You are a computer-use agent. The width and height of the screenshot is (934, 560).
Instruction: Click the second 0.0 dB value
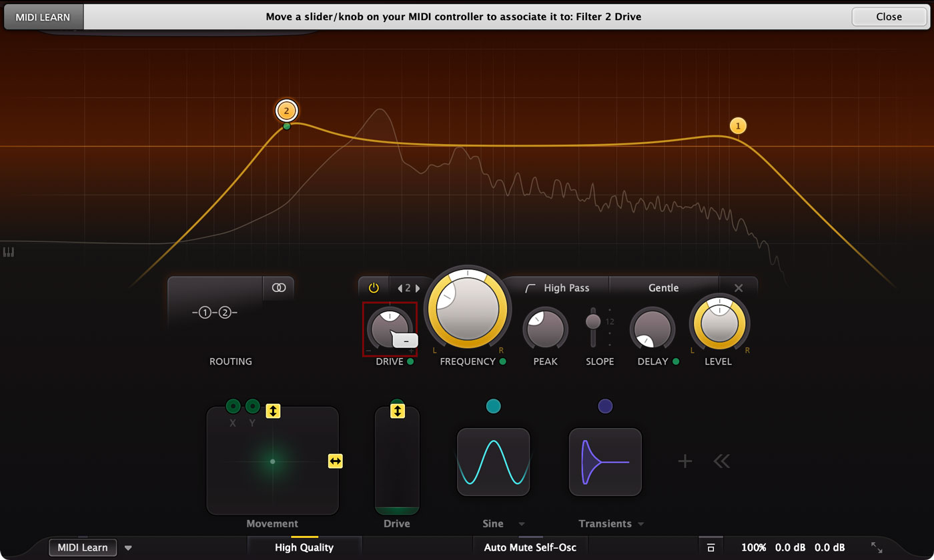tap(830, 547)
